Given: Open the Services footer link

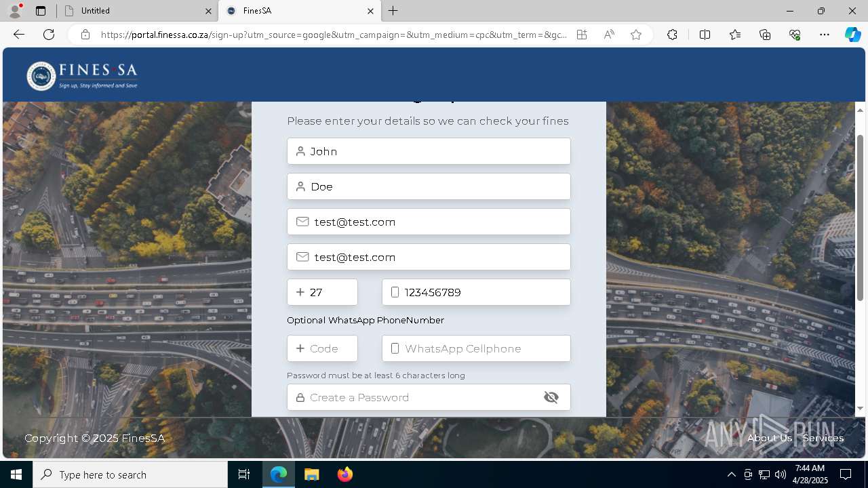Looking at the screenshot, I should click(823, 438).
